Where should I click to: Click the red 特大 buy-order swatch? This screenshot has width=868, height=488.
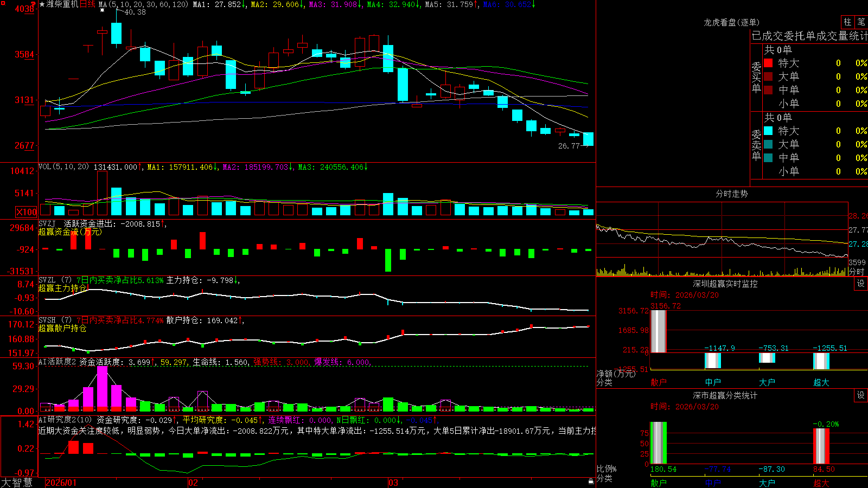[x=768, y=63]
